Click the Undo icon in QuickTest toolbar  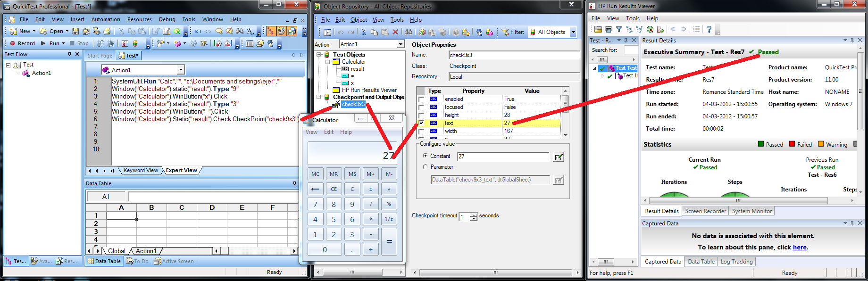click(198, 31)
